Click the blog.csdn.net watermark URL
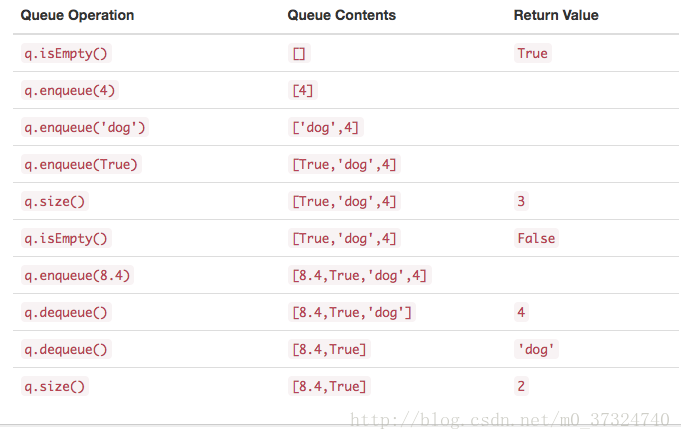 (510, 420)
